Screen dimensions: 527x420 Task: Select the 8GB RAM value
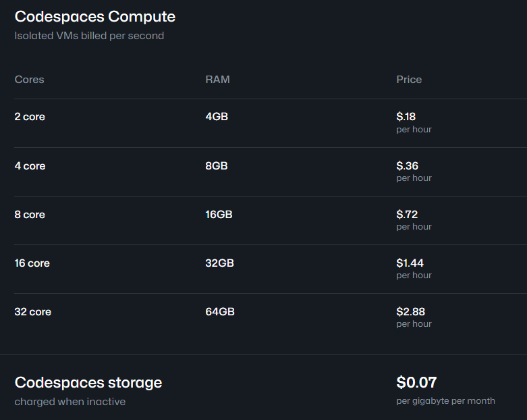[x=217, y=166]
